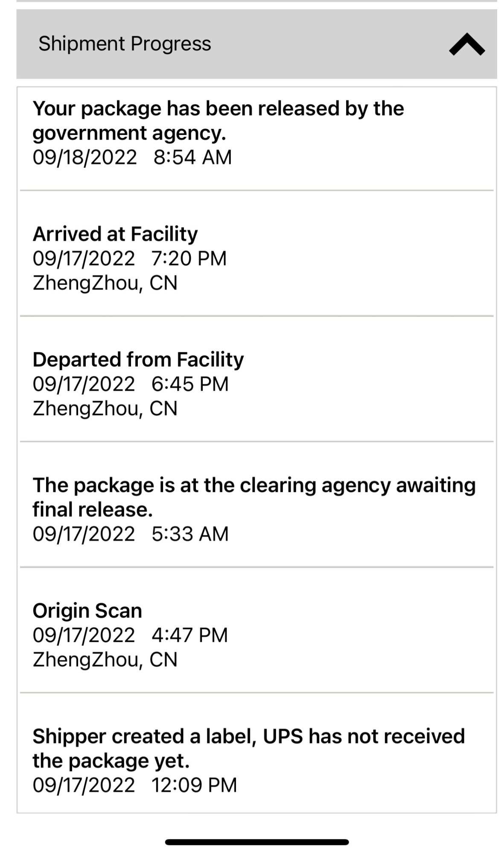Tap the 8:54 AM time

[192, 157]
